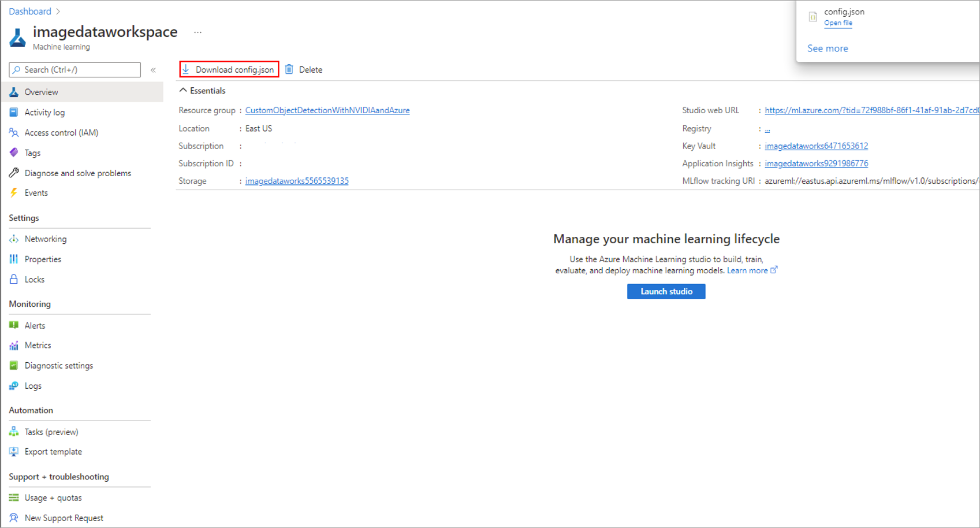Click the New Support Request person icon
This screenshot has height=528, width=980.
tap(14, 518)
